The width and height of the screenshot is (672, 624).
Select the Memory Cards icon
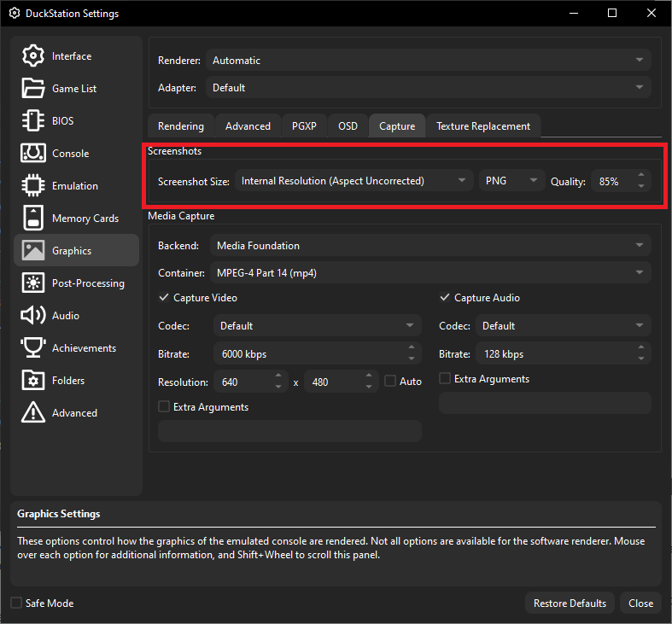click(33, 218)
